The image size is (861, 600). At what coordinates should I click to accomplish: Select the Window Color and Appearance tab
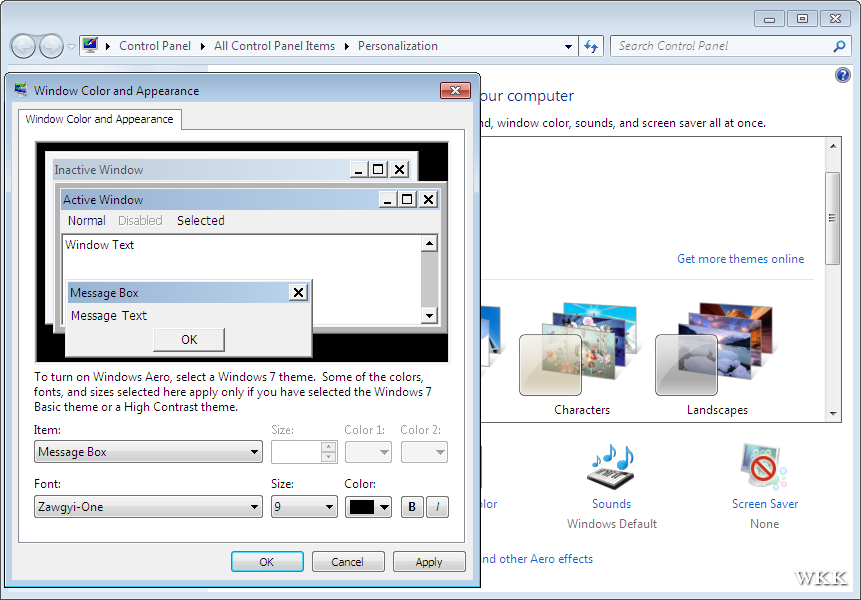pyautogui.click(x=99, y=119)
